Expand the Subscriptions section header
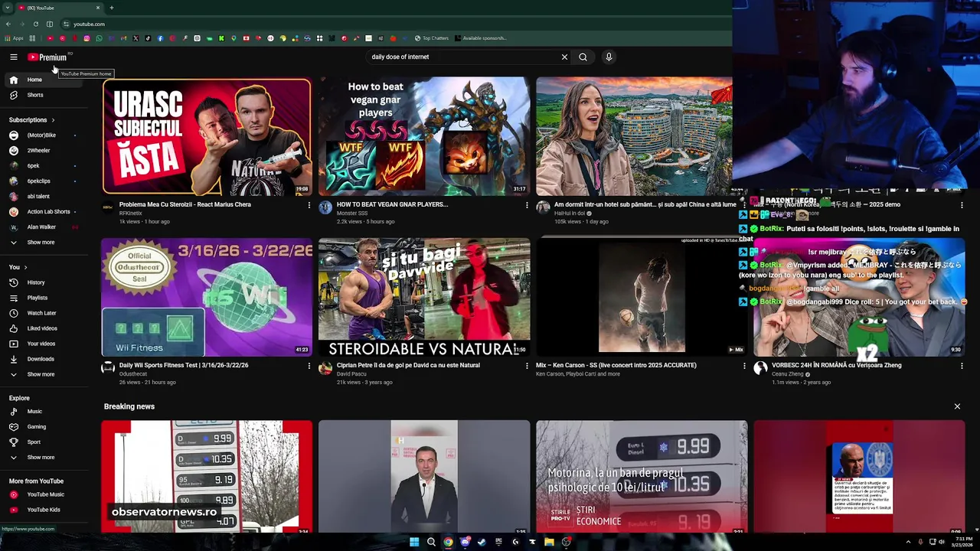980x551 pixels. (x=31, y=120)
